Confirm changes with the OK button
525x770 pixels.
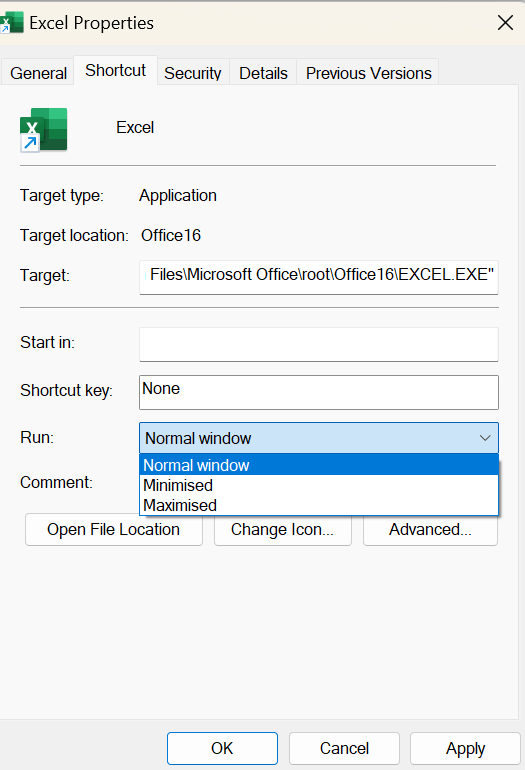pos(222,748)
